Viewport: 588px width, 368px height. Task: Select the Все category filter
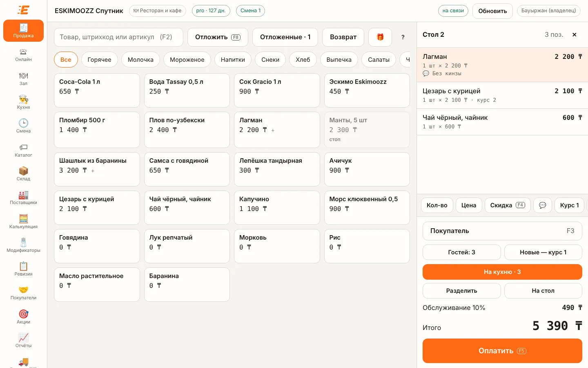pos(66,60)
